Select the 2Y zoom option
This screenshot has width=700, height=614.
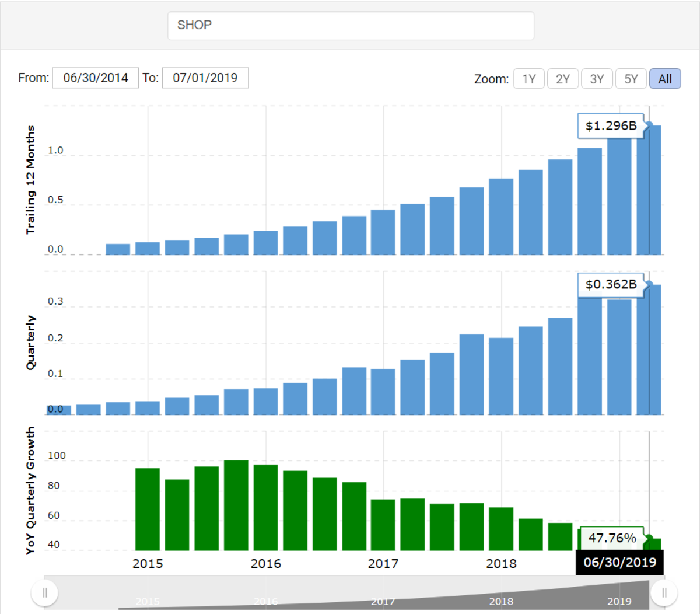pyautogui.click(x=562, y=79)
